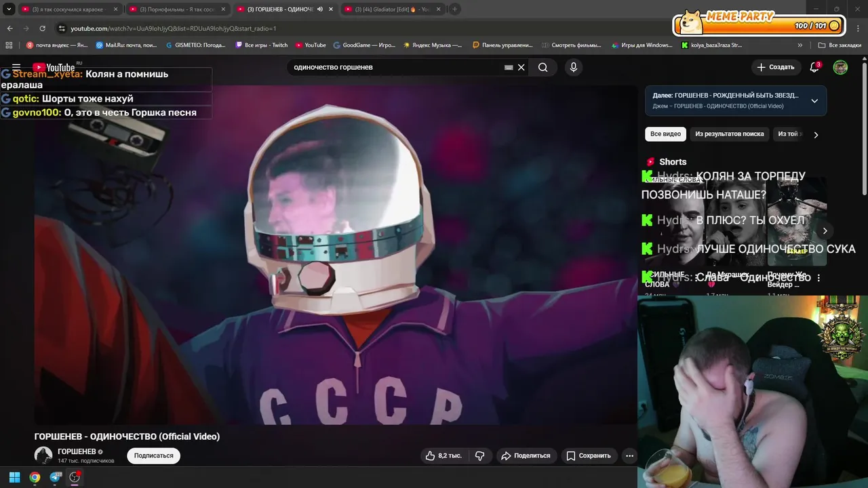
Task: Open Mail.Ru bookmark
Action: [x=127, y=45]
